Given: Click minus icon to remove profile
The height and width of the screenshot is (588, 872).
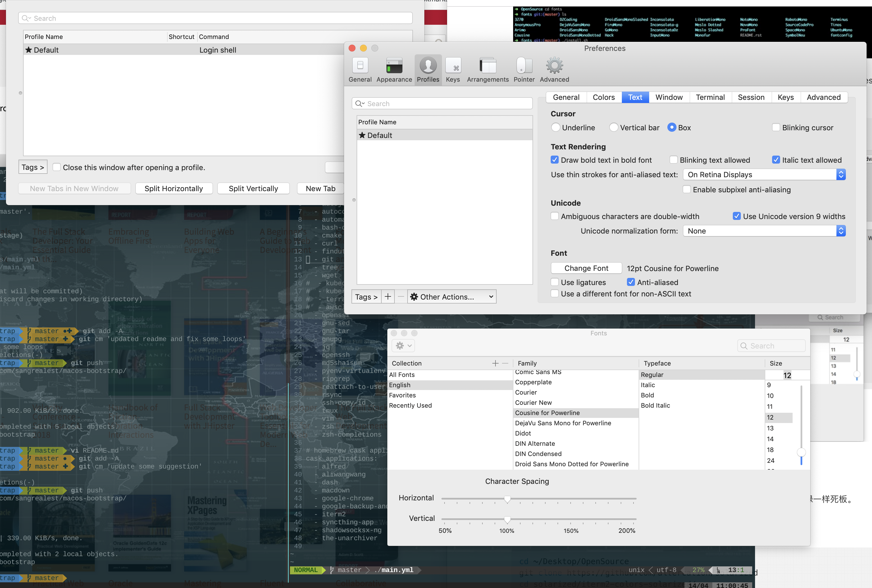Looking at the screenshot, I should pyautogui.click(x=401, y=297).
